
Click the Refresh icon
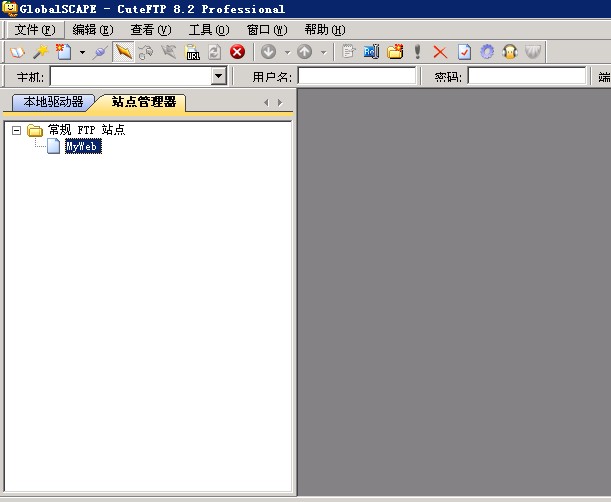coord(214,52)
